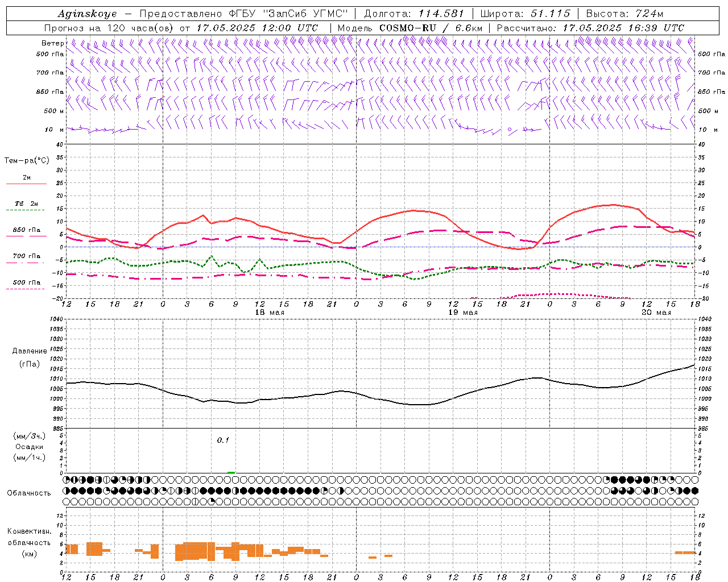Select the date label 18 мая

tap(270, 313)
